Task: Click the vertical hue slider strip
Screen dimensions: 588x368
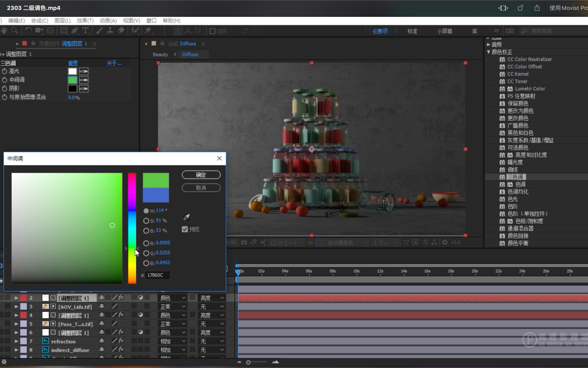Action: click(x=132, y=228)
